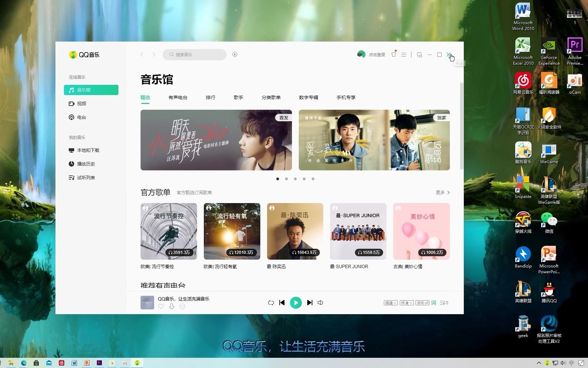Click the 搜索音乐 search field
Image resolution: width=588 pixels, height=368 pixels.
[195, 55]
